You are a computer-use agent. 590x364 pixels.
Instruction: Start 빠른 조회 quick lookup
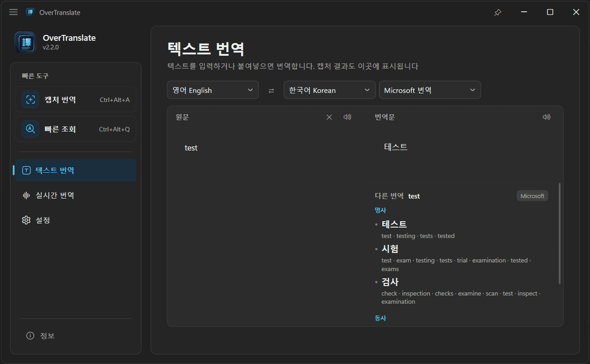(76, 129)
